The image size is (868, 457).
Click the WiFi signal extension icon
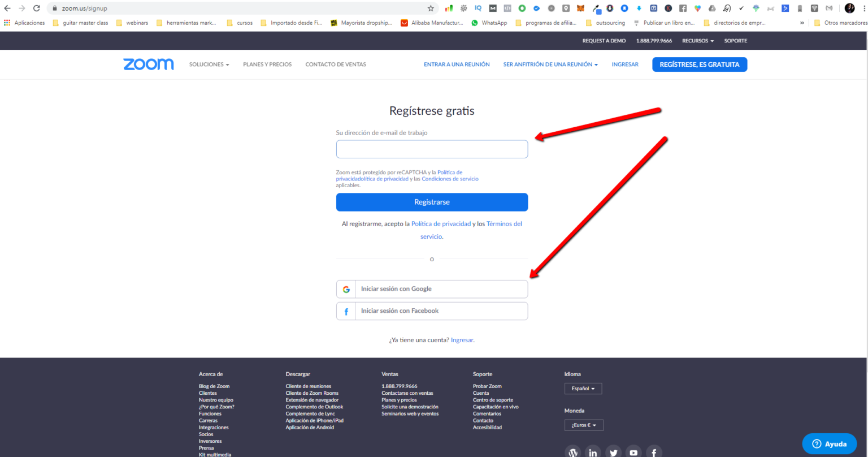[814, 8]
